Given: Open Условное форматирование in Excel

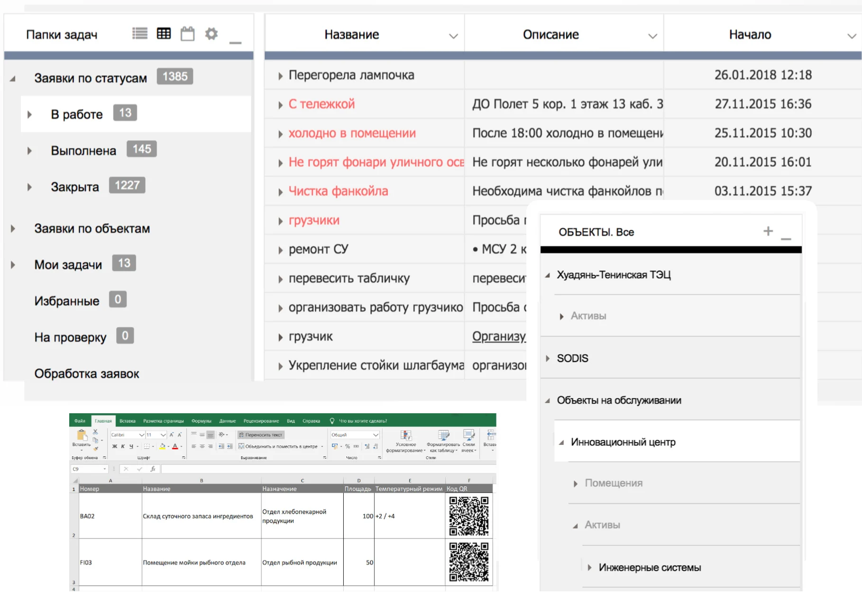Looking at the screenshot, I should pyautogui.click(x=406, y=442).
